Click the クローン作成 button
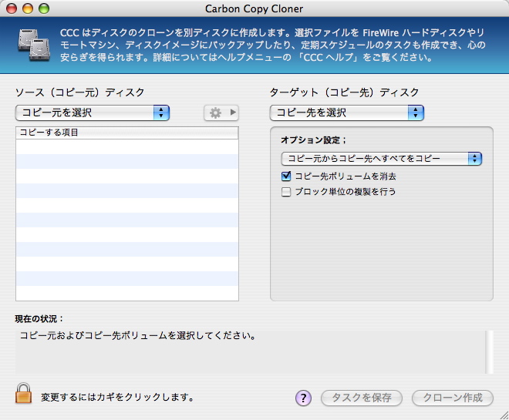This screenshot has height=420, width=509. pyautogui.click(x=452, y=398)
